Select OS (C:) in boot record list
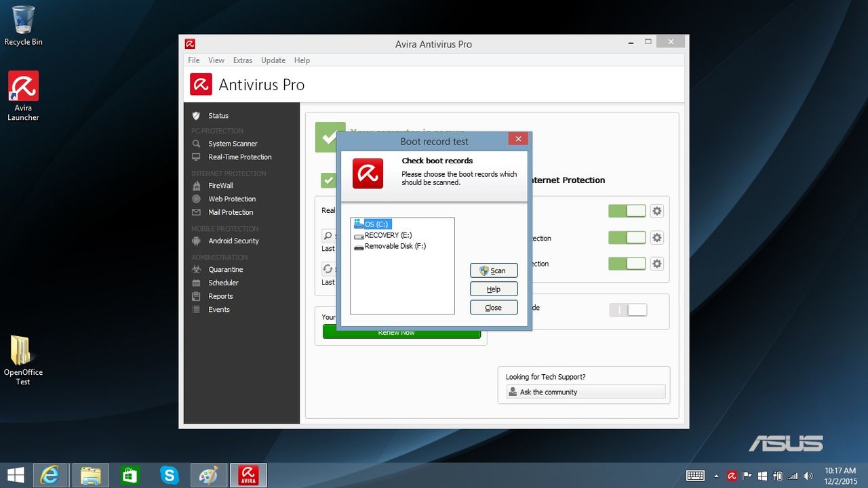 [372, 224]
